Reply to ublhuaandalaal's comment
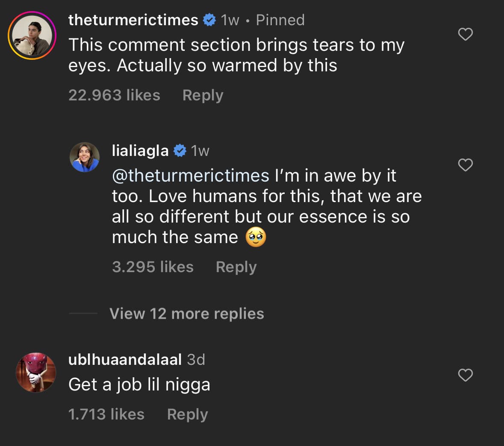 click(187, 414)
